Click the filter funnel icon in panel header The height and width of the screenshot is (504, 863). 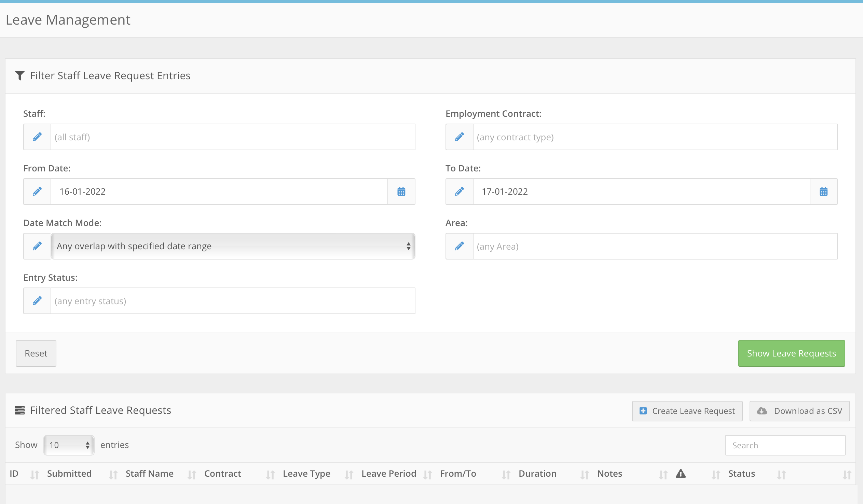(x=20, y=75)
